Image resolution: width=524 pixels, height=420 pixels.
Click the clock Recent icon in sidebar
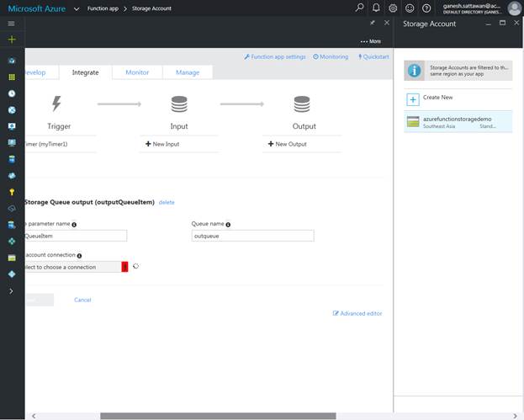(11, 93)
